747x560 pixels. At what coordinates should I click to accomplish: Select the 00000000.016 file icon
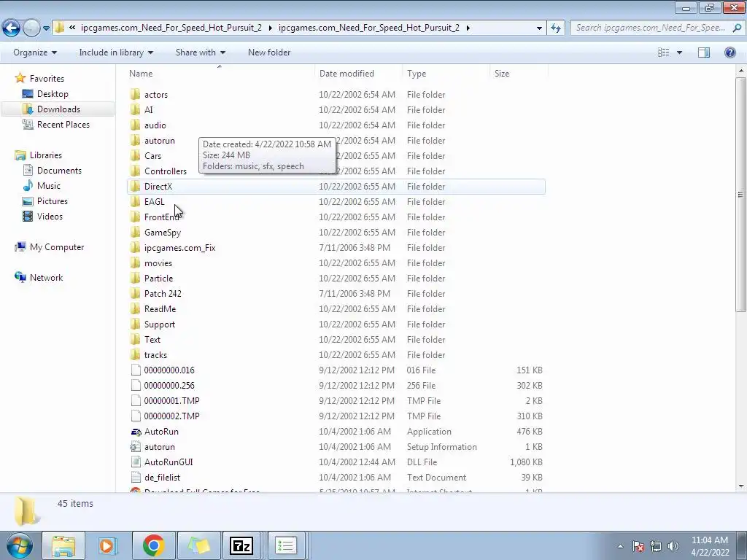pyautogui.click(x=136, y=370)
